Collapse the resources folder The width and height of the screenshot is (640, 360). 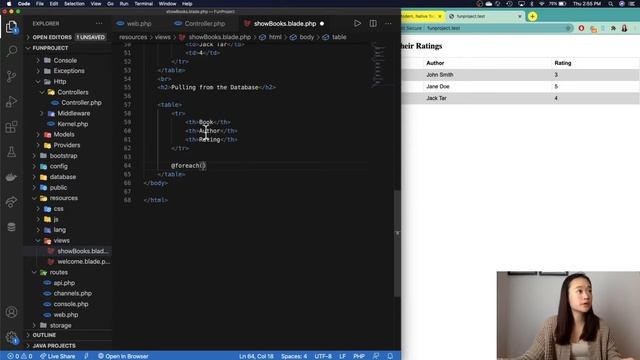[x=63, y=198]
